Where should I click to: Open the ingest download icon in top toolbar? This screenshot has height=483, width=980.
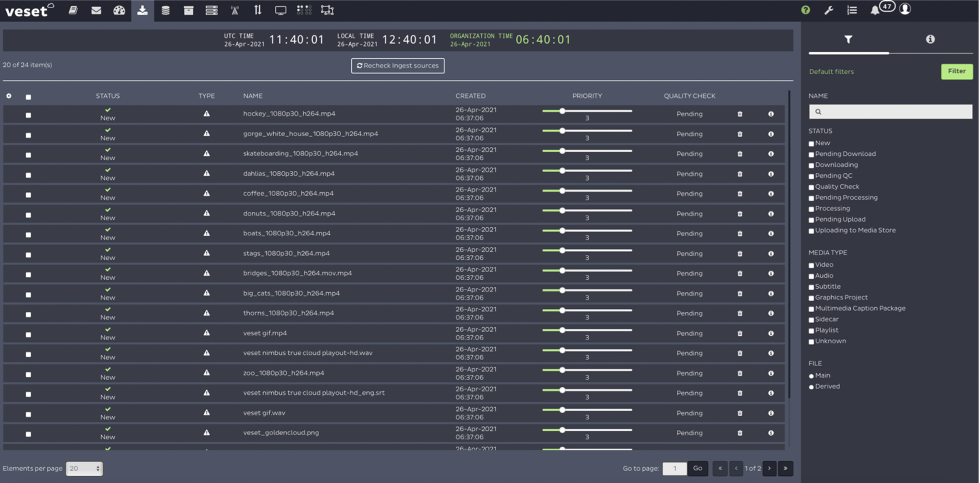coord(142,10)
